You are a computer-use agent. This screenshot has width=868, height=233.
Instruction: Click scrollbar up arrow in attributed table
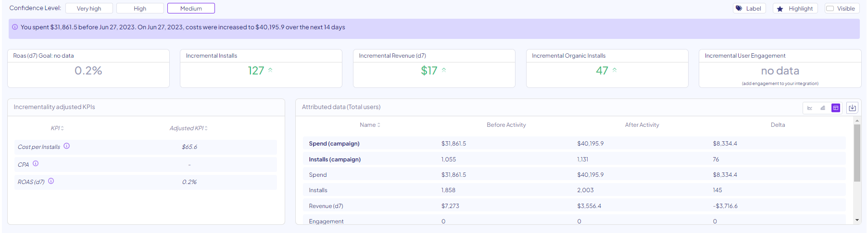[857, 121]
